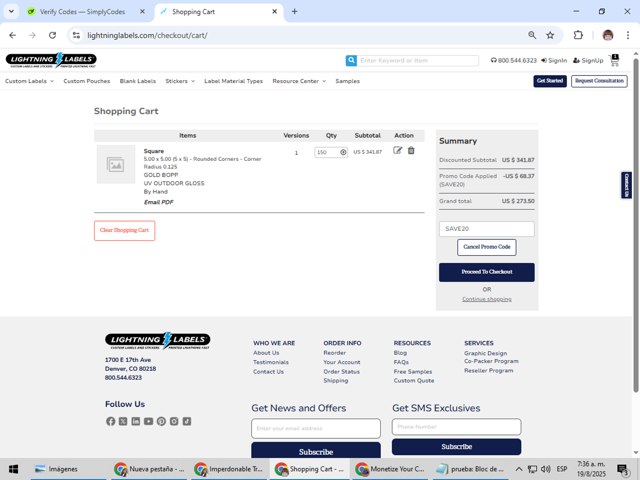Open TikTok from the Follow Us icons
This screenshot has width=640, height=480.
187,421
